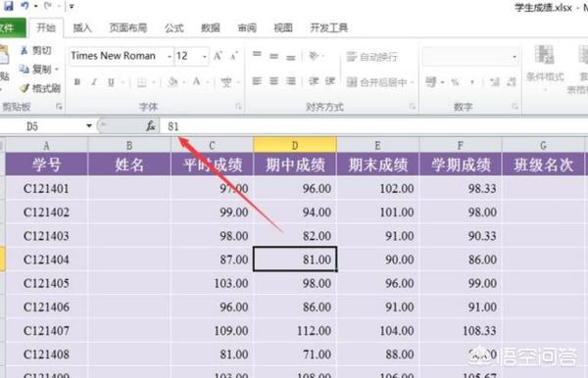The image size is (588, 378).
Task: Toggle italic formatting
Action: [x=94, y=82]
